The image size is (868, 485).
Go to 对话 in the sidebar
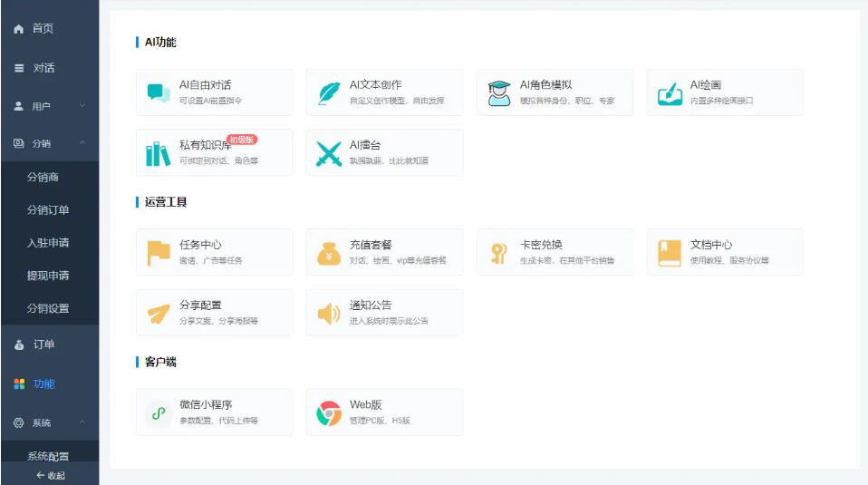(x=43, y=68)
